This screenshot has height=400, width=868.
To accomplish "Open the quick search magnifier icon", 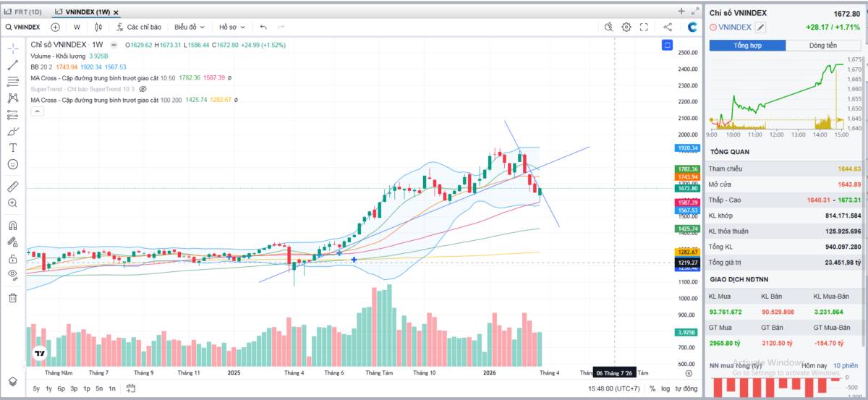I will [x=608, y=27].
